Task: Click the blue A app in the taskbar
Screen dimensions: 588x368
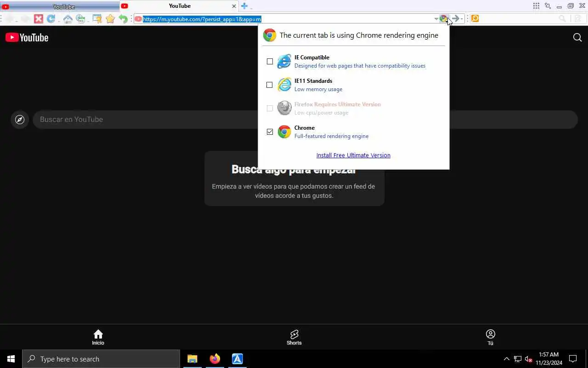Action: (x=237, y=359)
